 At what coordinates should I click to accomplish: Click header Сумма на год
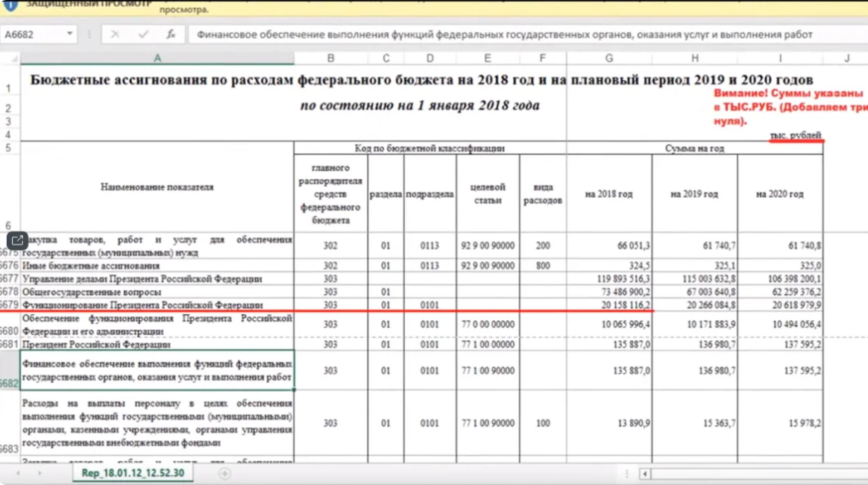point(695,148)
